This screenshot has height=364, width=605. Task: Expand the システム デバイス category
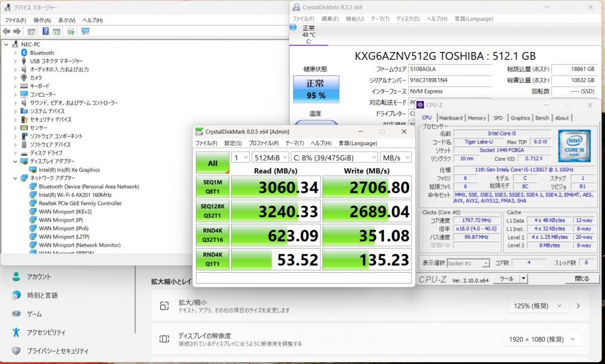(15, 111)
